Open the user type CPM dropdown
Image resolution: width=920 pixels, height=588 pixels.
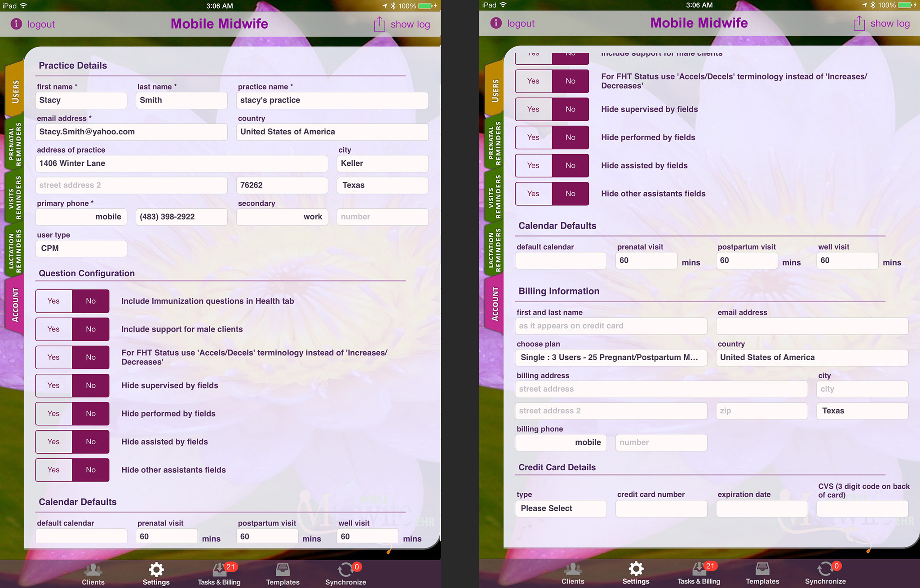coord(81,248)
